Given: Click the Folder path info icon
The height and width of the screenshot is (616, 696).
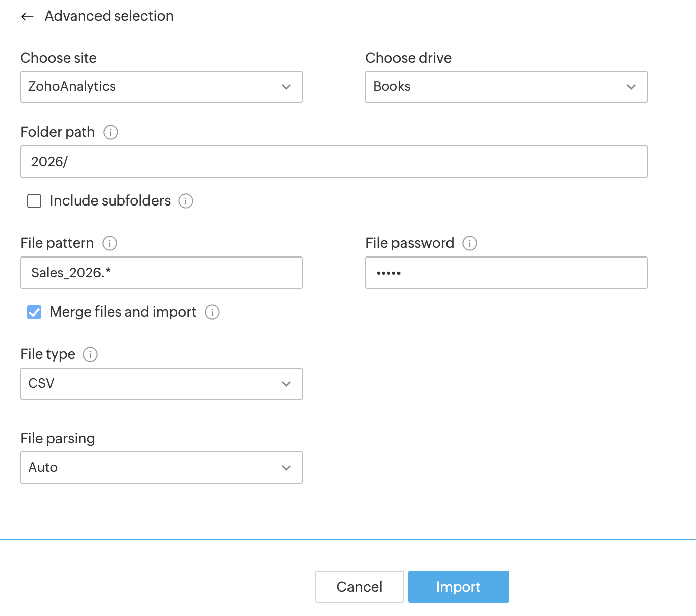Looking at the screenshot, I should pos(111,132).
